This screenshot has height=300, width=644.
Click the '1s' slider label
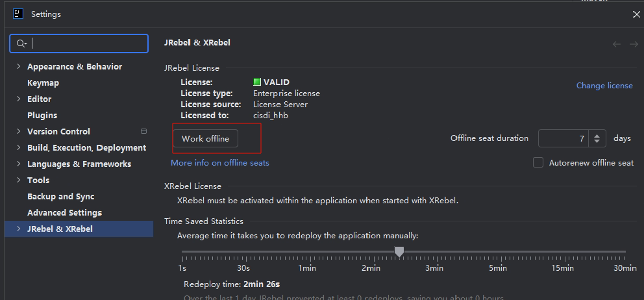pos(182,268)
